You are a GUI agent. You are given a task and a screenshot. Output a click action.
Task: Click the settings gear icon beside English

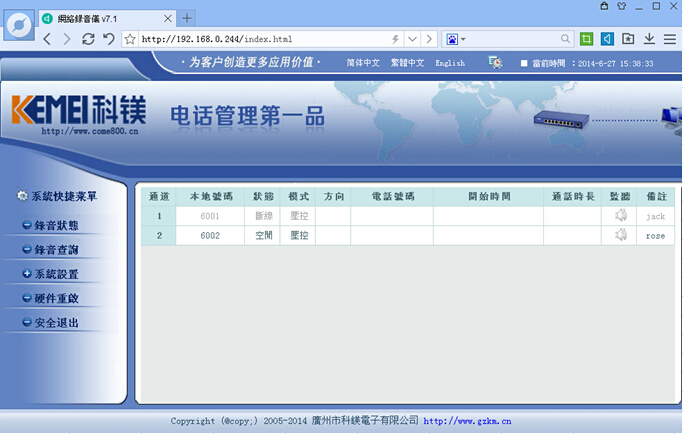[x=495, y=62]
